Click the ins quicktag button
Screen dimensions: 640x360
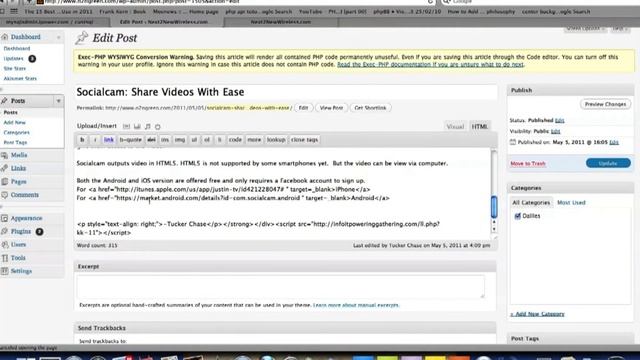tap(165, 140)
